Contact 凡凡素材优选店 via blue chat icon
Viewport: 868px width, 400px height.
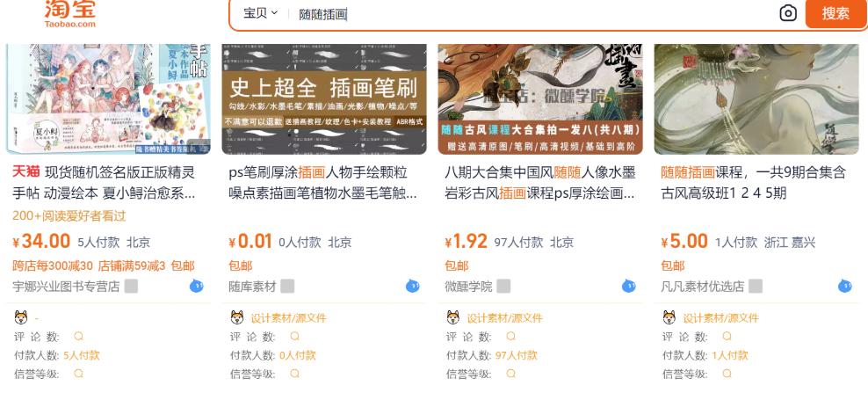point(845,286)
